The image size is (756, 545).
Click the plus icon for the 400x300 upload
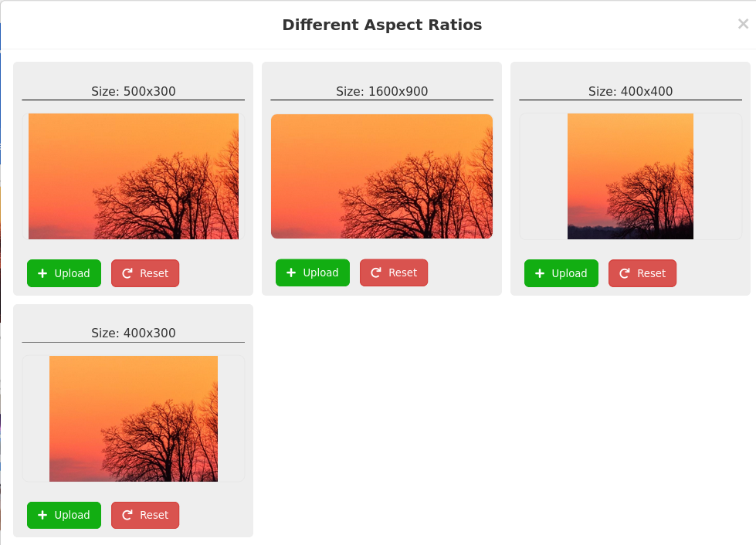click(x=42, y=515)
